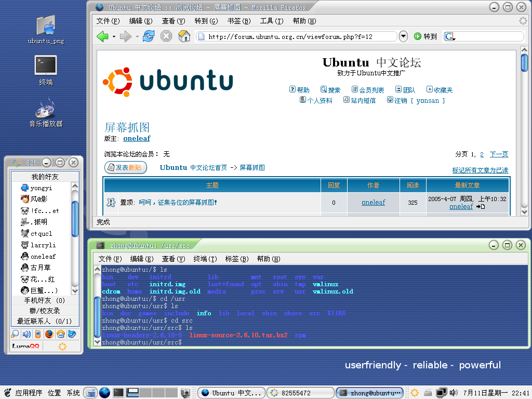Image resolution: width=532 pixels, height=399 pixels.
Task: Open the Google search engine selector
Action: point(450,36)
